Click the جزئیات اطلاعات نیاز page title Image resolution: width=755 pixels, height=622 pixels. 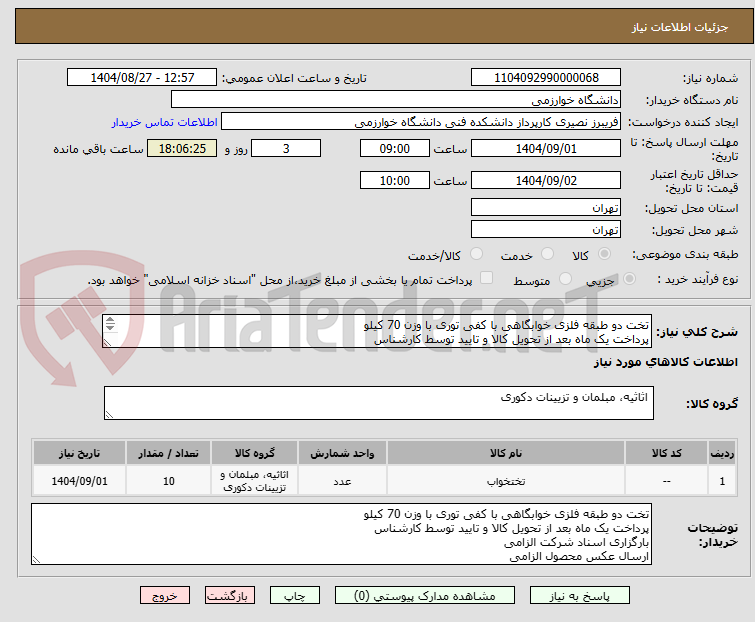click(x=679, y=27)
